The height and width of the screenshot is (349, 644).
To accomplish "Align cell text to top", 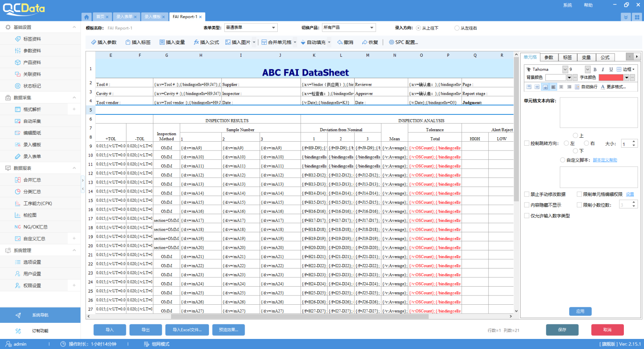I will point(529,87).
